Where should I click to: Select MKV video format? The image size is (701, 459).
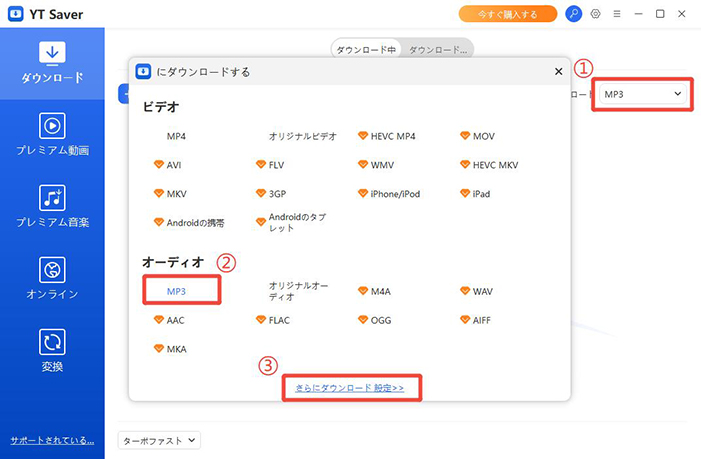tap(170, 194)
